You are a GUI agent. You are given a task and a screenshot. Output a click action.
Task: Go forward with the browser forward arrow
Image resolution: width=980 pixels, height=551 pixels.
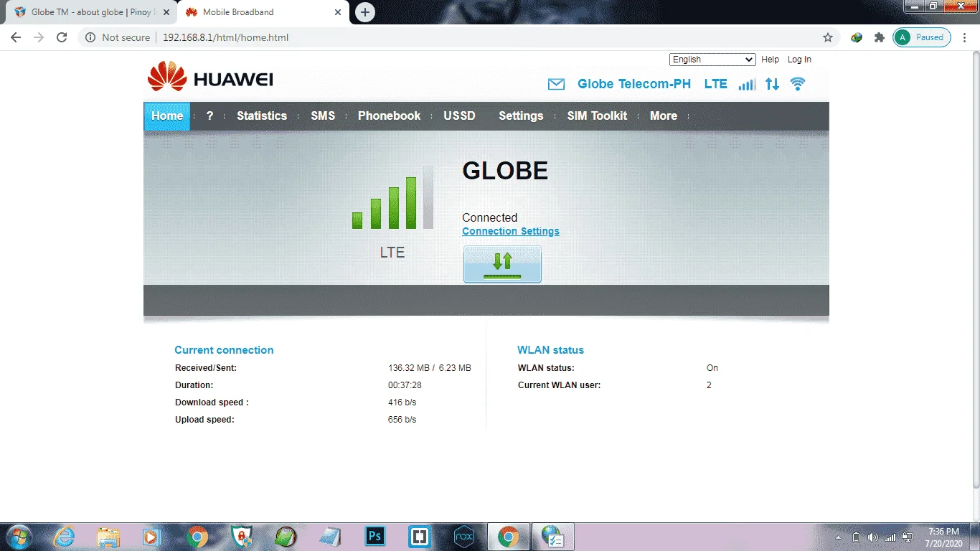click(39, 37)
